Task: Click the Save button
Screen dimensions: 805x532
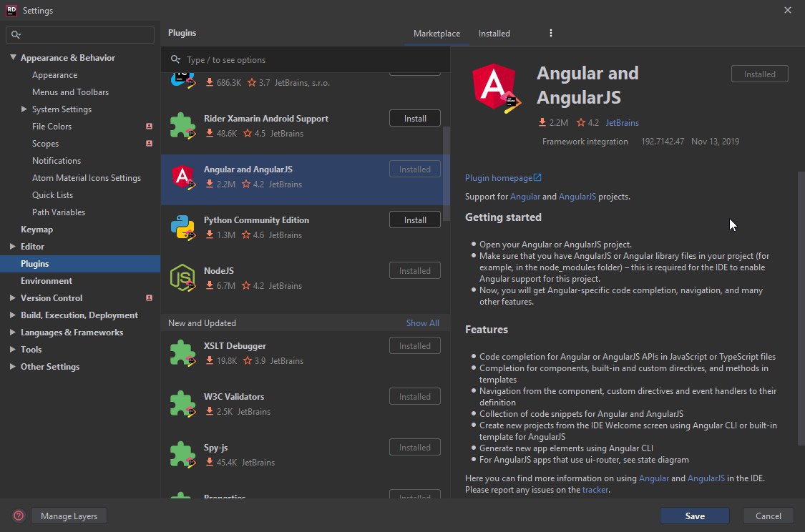Action: click(x=695, y=516)
